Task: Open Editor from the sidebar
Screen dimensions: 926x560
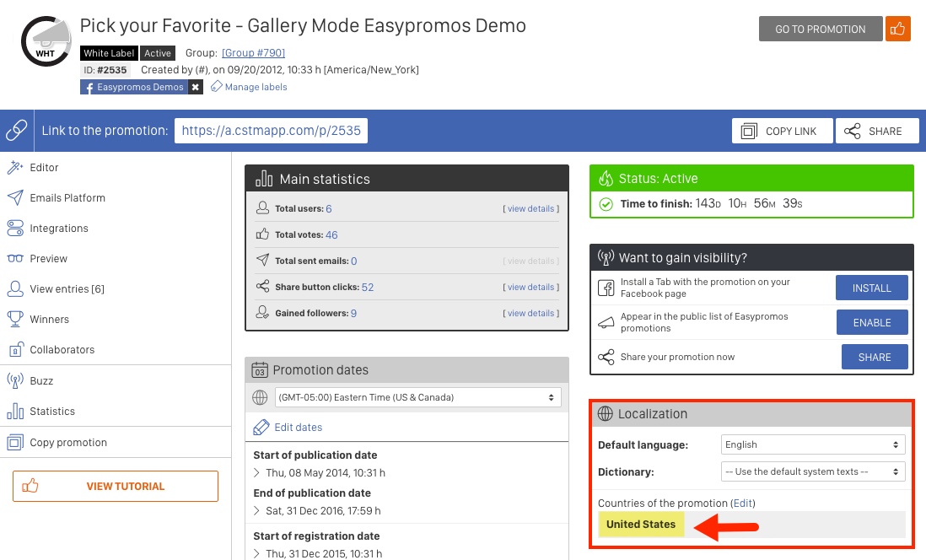Action: point(45,167)
